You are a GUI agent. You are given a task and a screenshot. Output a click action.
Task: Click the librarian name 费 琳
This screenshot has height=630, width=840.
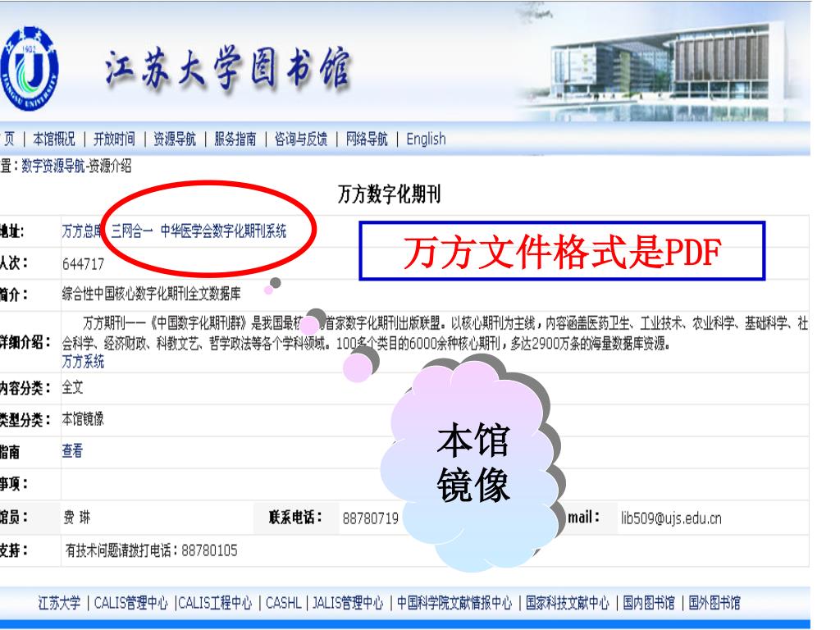tap(76, 517)
